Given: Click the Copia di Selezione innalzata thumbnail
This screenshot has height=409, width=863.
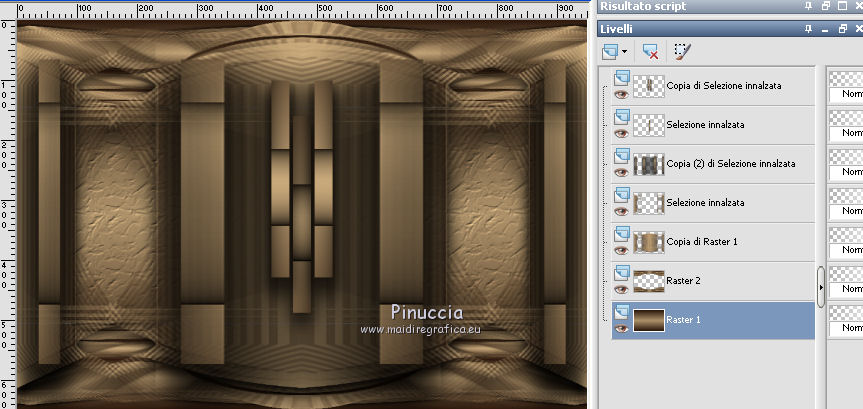Looking at the screenshot, I should pos(649,86).
